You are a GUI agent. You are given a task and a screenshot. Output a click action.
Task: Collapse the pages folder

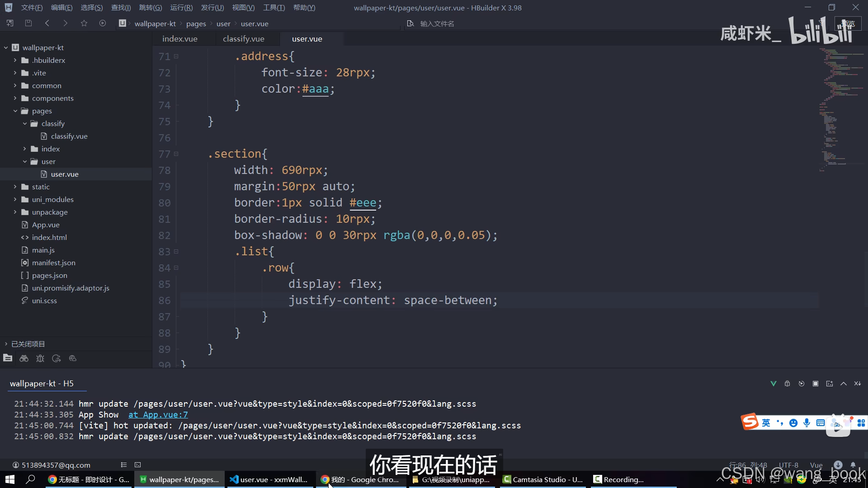point(15,111)
